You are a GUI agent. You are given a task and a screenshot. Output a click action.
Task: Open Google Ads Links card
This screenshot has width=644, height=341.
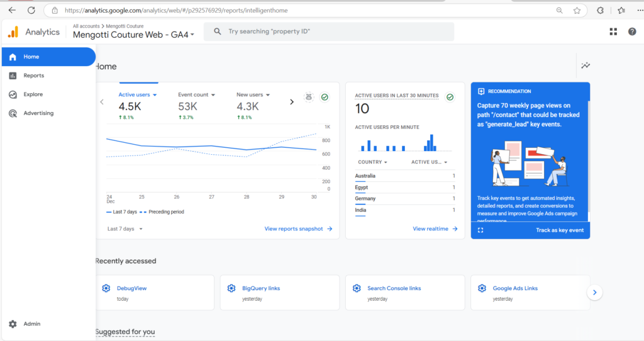[x=530, y=293]
